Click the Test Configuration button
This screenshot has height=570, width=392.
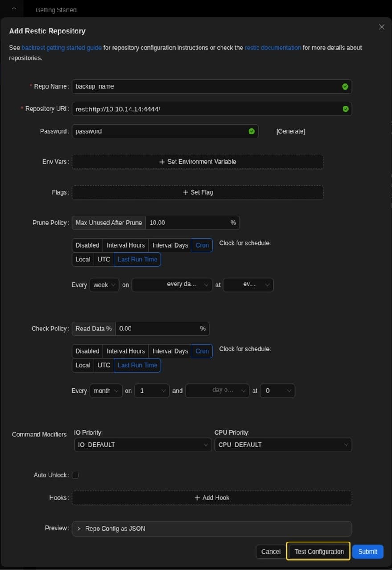[x=319, y=552]
